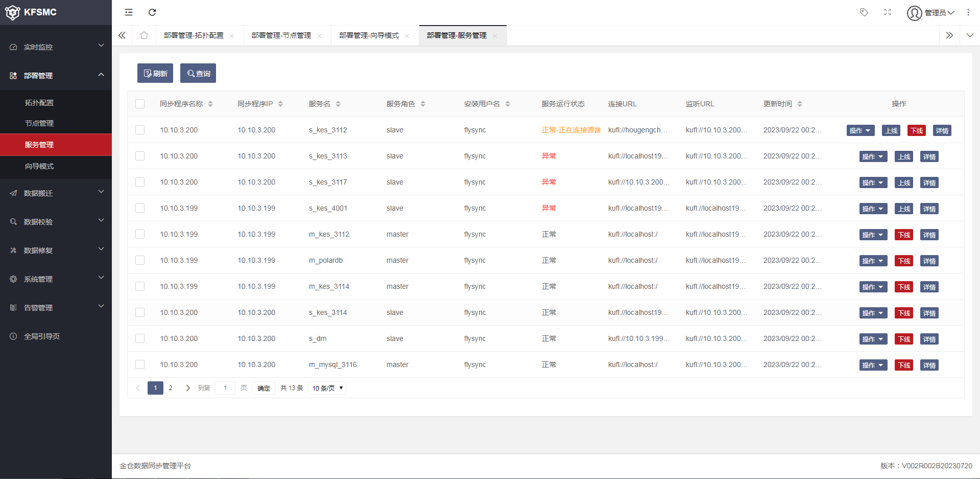Collapse the sidebar using the hamburger icon

(128, 12)
